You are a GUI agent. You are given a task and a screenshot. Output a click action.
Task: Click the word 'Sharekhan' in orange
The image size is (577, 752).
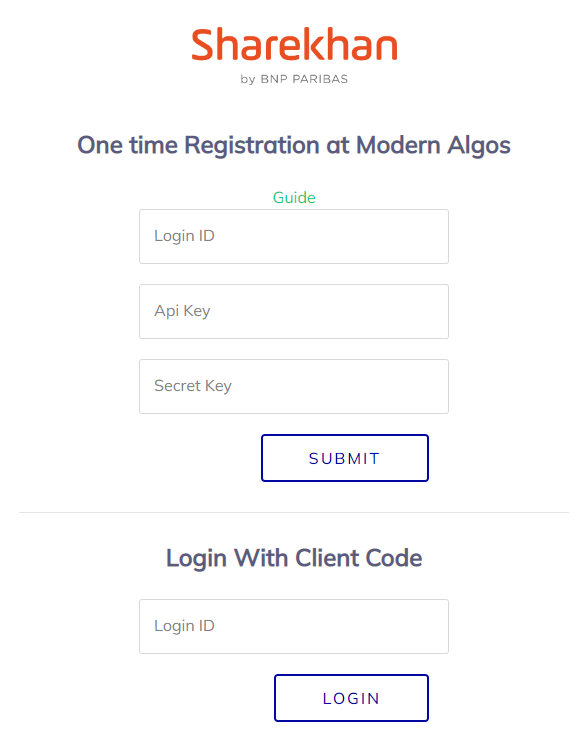coord(294,45)
